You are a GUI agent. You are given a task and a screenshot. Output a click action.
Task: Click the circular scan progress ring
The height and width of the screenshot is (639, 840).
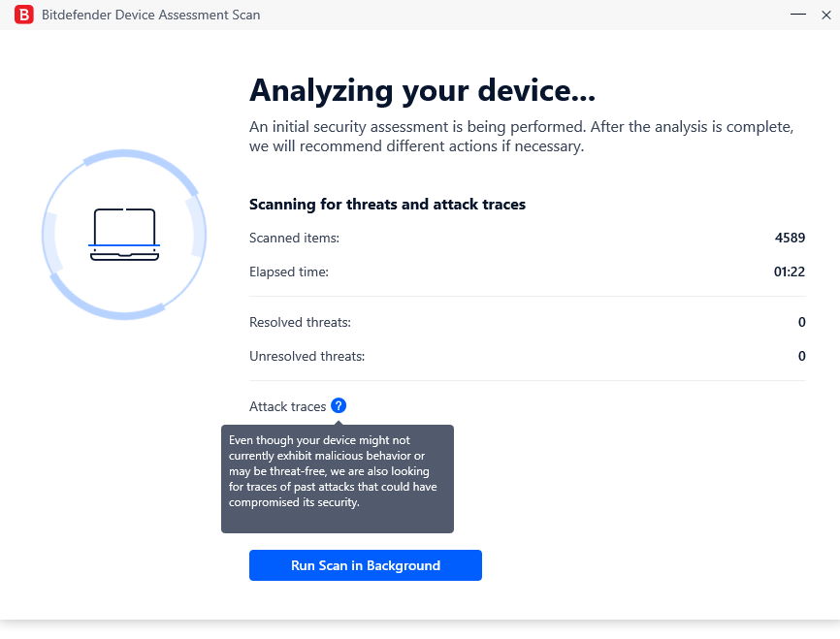[124, 235]
